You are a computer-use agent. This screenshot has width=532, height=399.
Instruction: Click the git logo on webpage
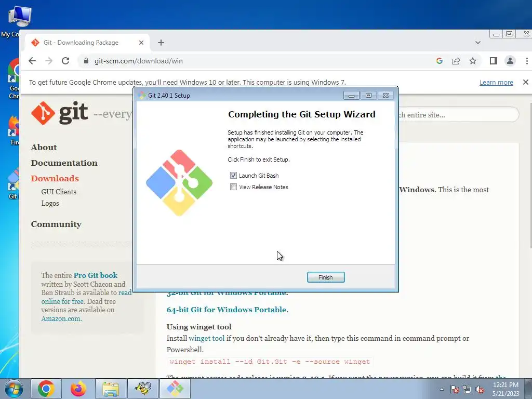[x=60, y=113]
